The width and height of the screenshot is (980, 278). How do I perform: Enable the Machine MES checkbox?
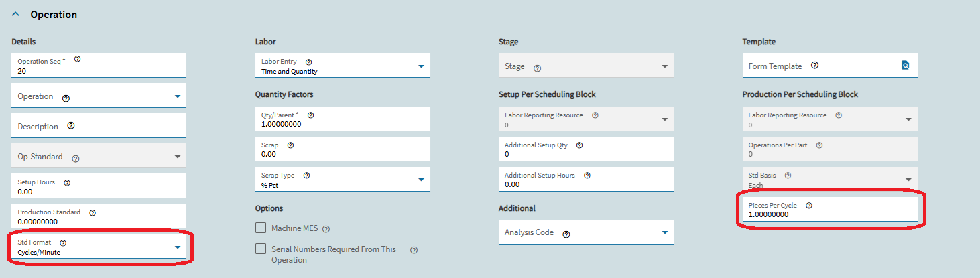point(261,228)
